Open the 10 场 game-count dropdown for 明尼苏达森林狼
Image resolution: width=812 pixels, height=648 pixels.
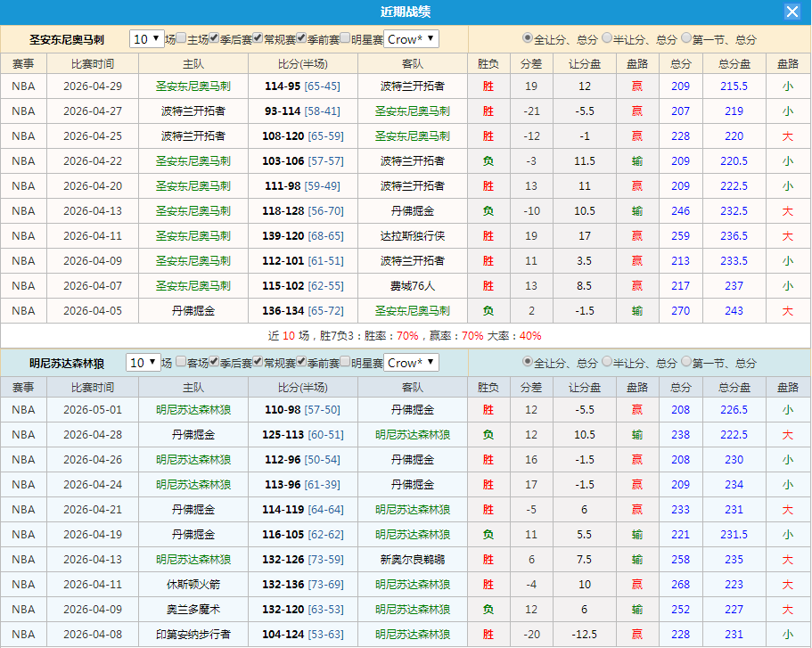click(x=143, y=363)
